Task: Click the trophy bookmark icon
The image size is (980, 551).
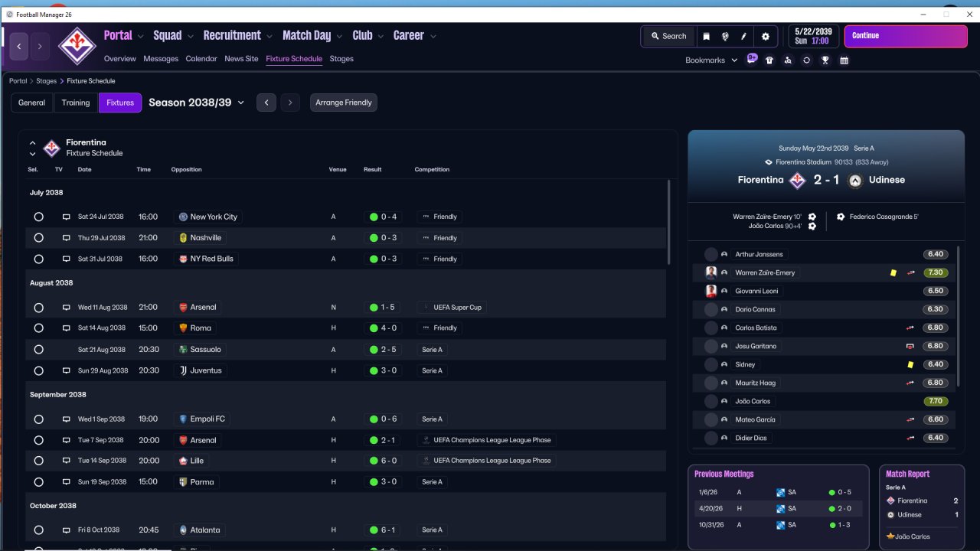Action: tap(825, 60)
